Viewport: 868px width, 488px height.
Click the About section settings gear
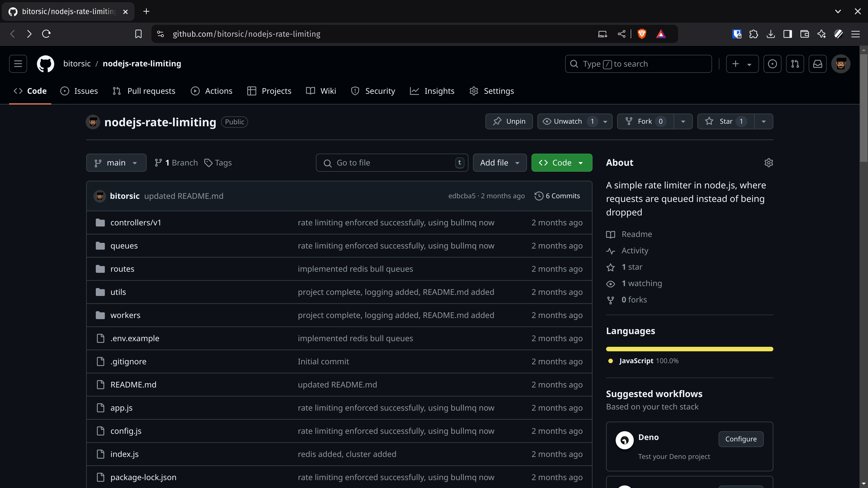click(x=768, y=163)
